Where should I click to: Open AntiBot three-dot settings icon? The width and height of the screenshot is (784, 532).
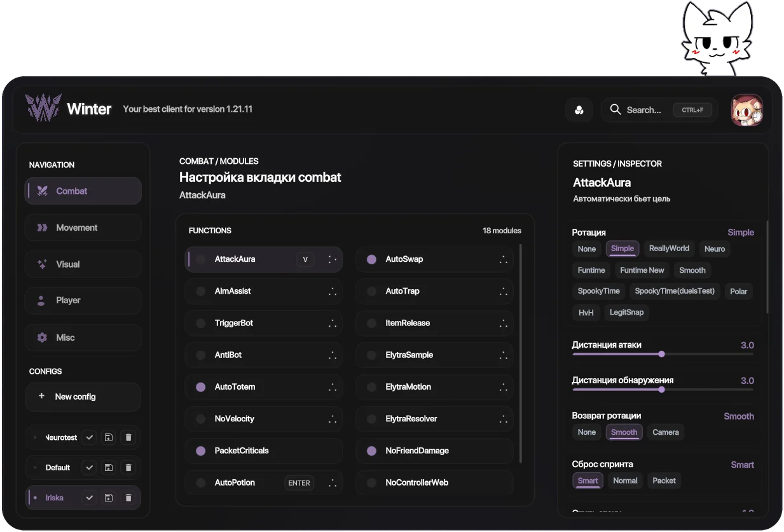[x=332, y=355]
